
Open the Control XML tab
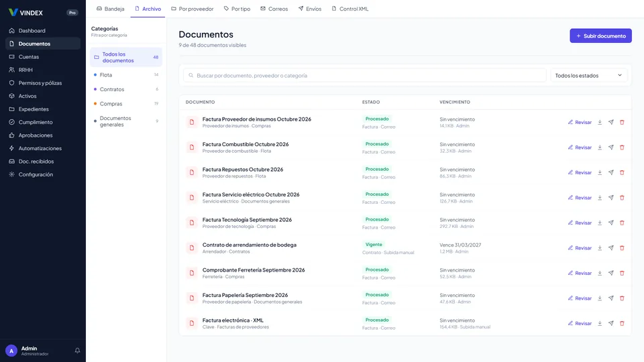[x=350, y=9]
